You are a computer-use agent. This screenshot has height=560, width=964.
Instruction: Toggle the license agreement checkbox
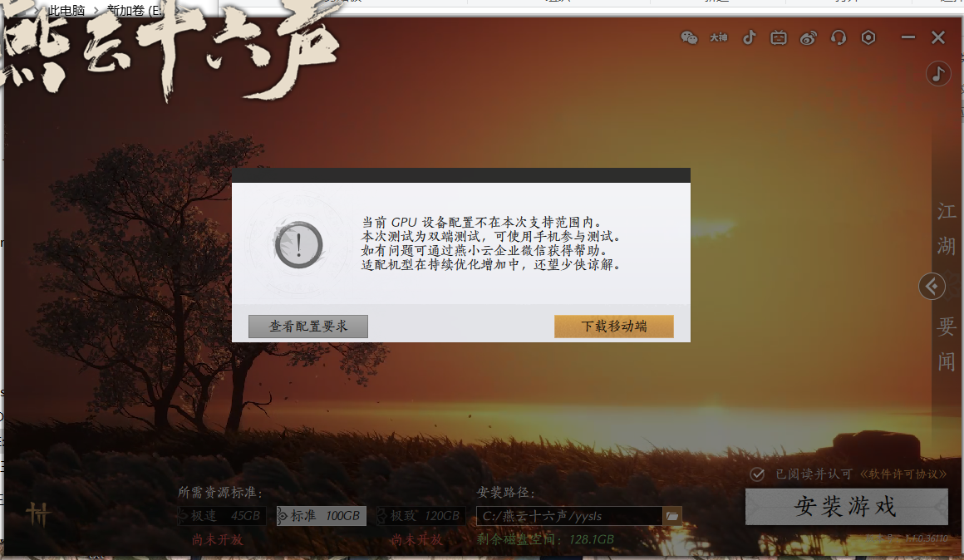coord(757,474)
